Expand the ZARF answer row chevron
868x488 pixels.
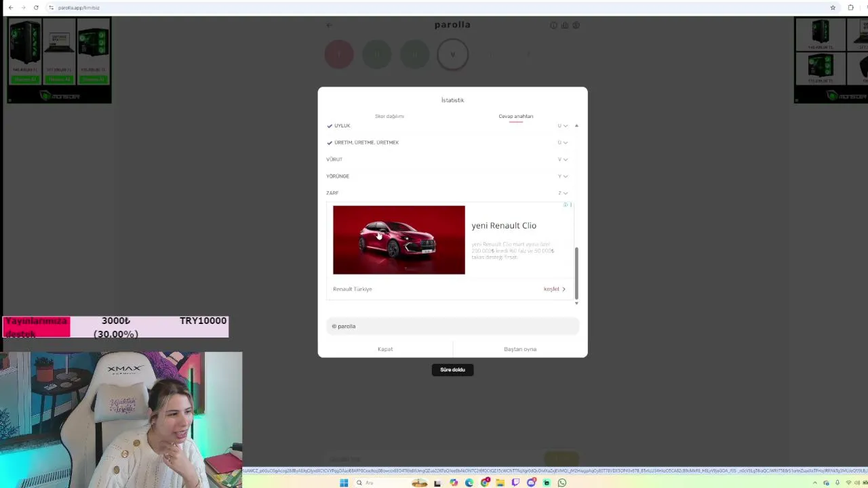(566, 193)
